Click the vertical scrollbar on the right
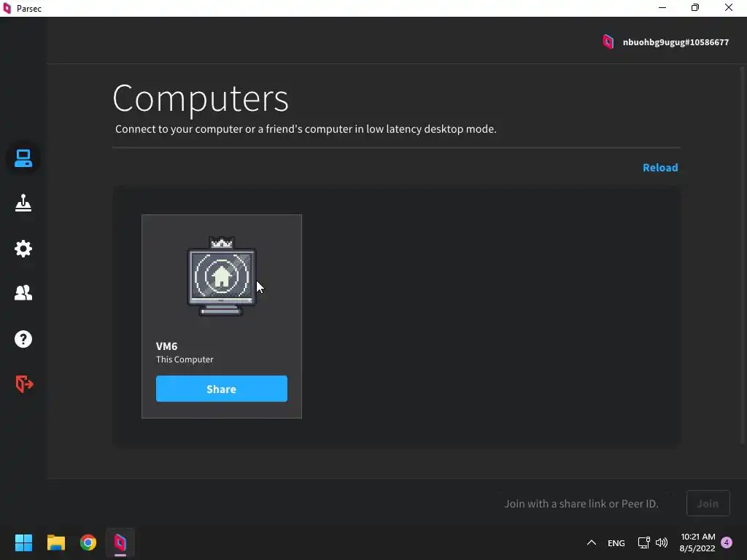This screenshot has width=747, height=560. click(743, 254)
